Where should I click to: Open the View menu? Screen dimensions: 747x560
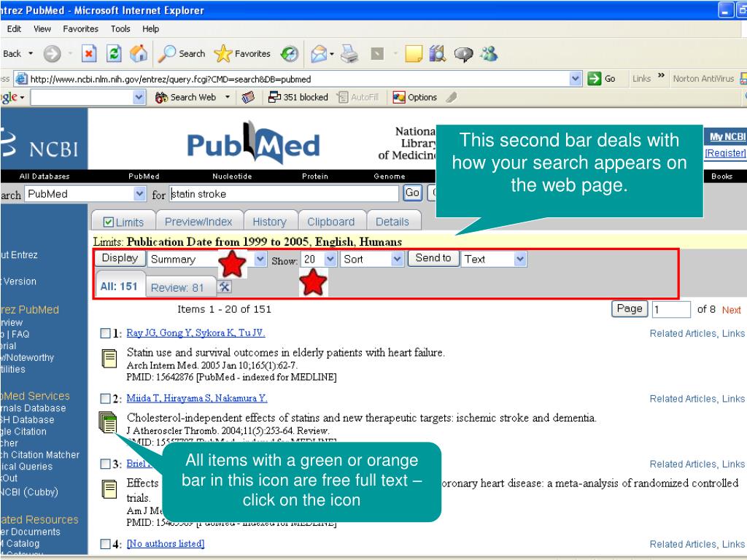tap(42, 29)
